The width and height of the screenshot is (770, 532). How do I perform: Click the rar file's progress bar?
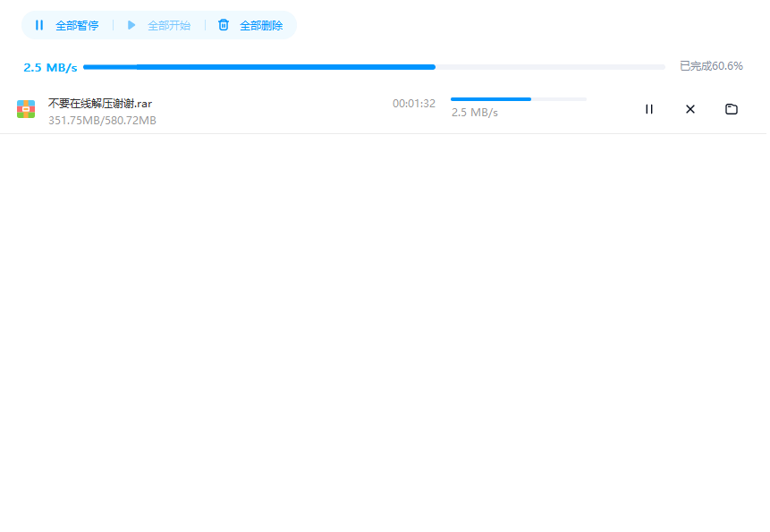[x=519, y=99]
